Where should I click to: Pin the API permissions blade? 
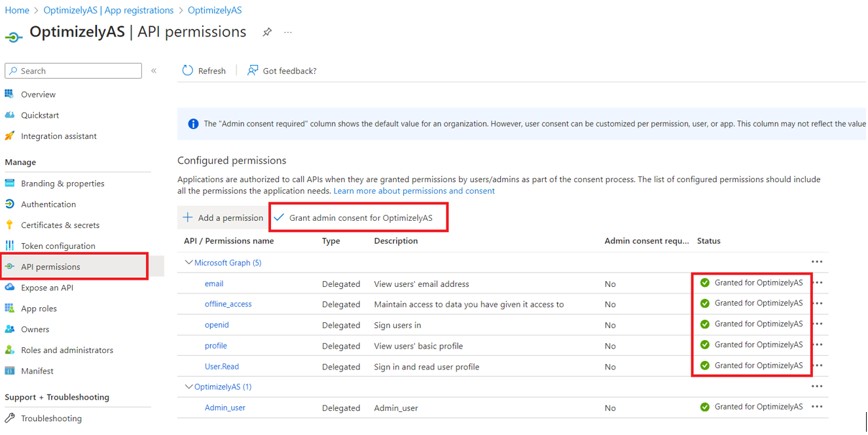coord(267,32)
